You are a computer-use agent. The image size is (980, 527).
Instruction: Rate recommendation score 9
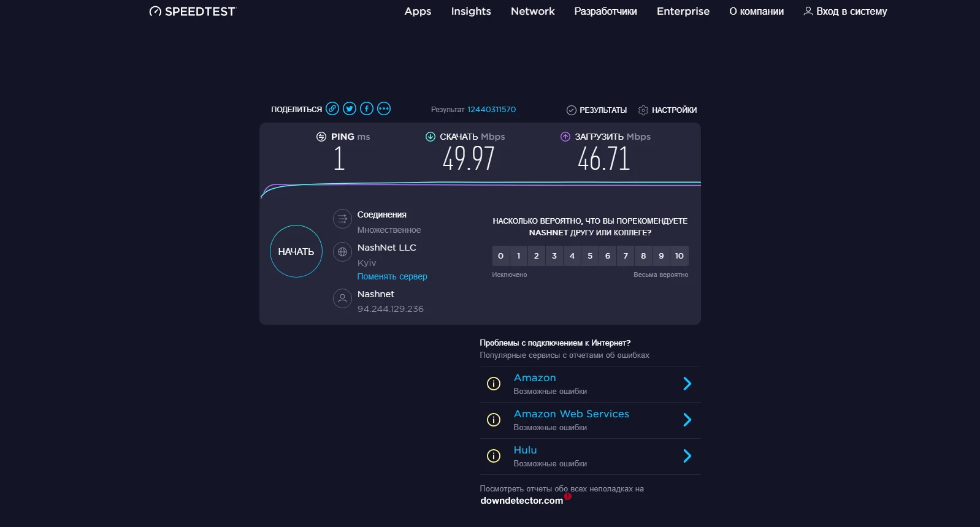(661, 256)
